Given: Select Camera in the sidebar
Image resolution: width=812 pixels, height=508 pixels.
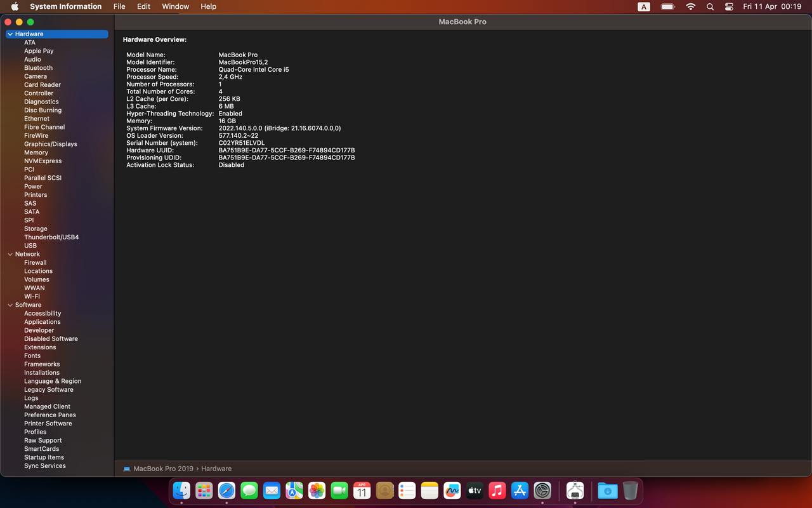Looking at the screenshot, I should pos(36,76).
